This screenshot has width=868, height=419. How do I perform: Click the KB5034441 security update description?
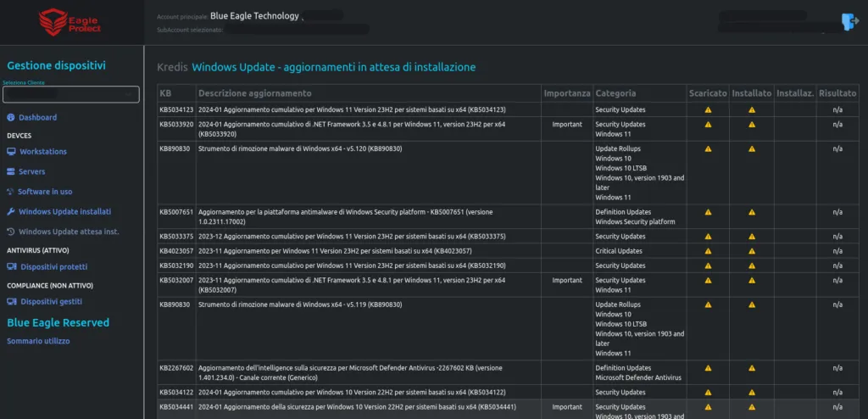357,407
